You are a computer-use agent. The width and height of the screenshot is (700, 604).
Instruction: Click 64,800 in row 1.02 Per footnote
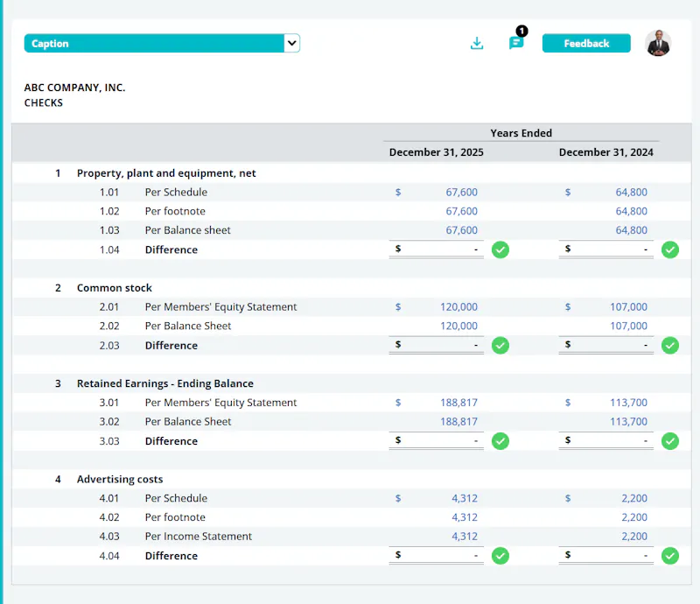[631, 211]
